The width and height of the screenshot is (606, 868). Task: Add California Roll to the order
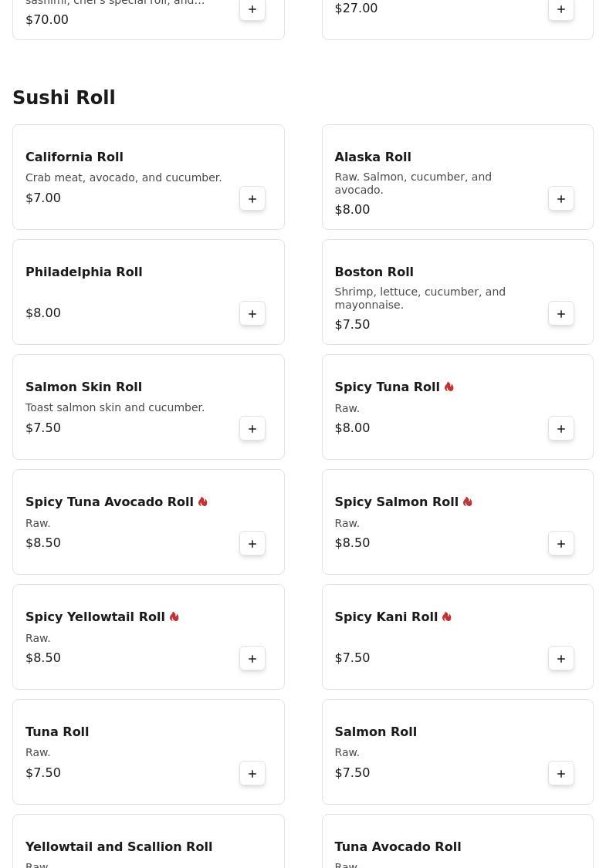tap(252, 199)
